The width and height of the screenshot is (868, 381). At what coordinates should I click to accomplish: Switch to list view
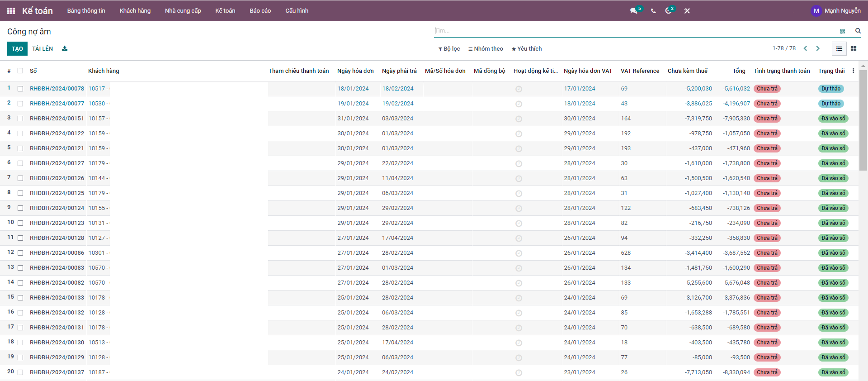pyautogui.click(x=839, y=48)
